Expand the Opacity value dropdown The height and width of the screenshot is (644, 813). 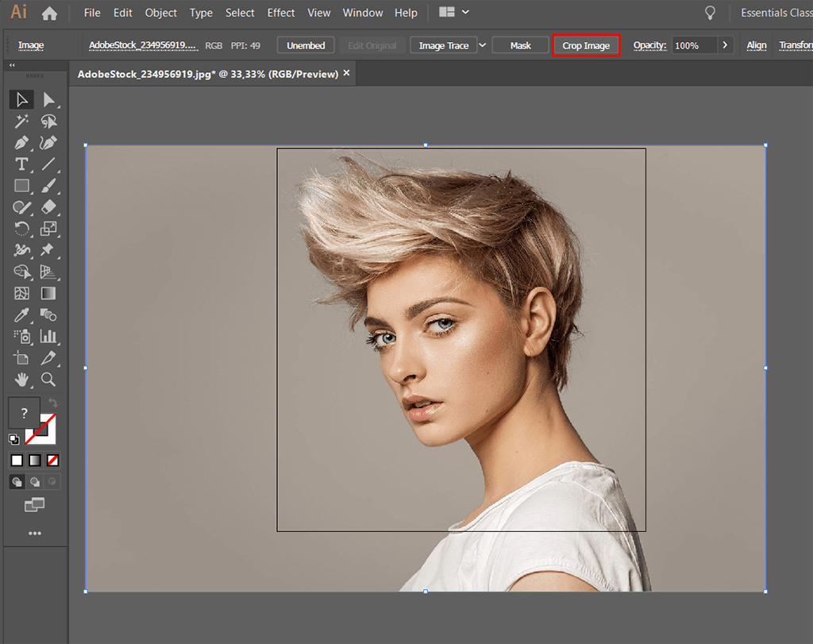tap(723, 45)
